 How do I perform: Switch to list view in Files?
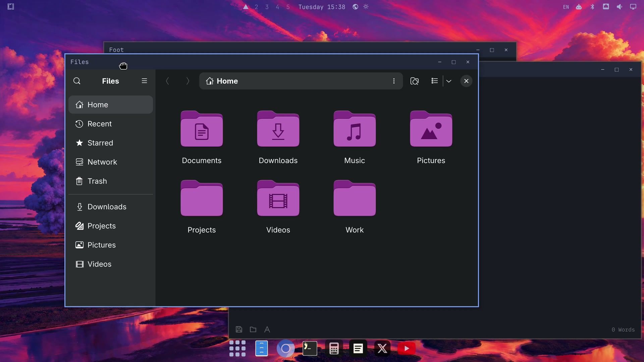point(435,81)
